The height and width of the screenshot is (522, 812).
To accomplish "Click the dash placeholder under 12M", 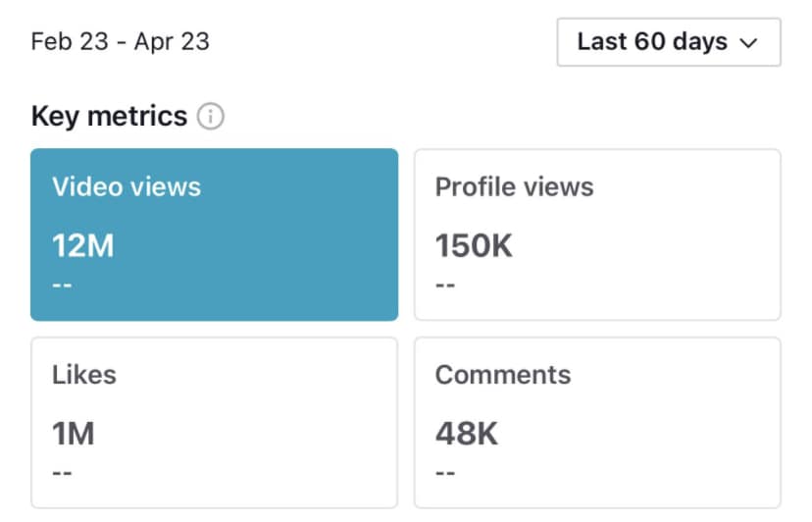I will click(x=63, y=286).
